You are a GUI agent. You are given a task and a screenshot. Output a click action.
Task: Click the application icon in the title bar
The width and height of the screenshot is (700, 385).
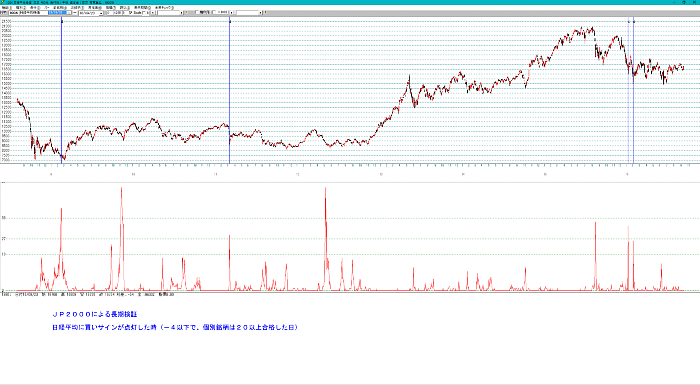2,2
